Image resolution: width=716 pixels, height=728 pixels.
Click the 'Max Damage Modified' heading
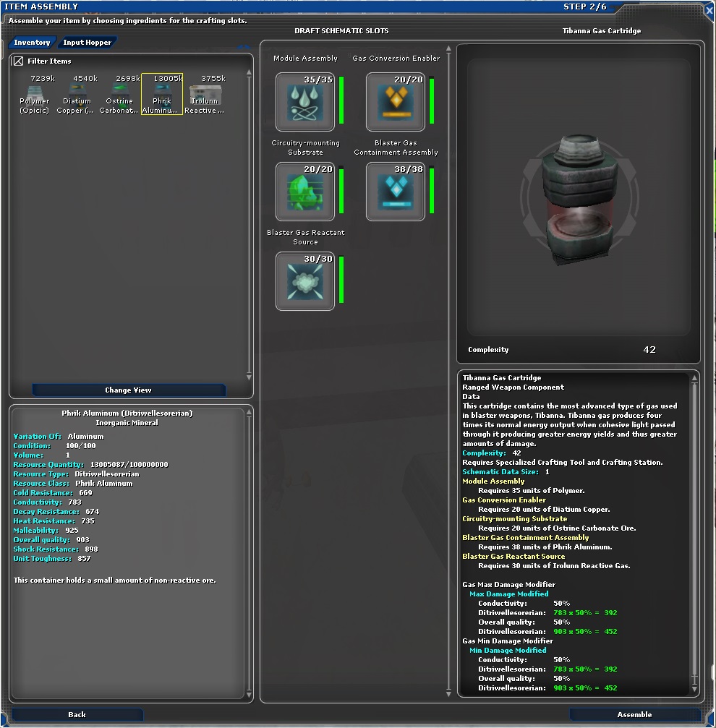pyautogui.click(x=509, y=594)
